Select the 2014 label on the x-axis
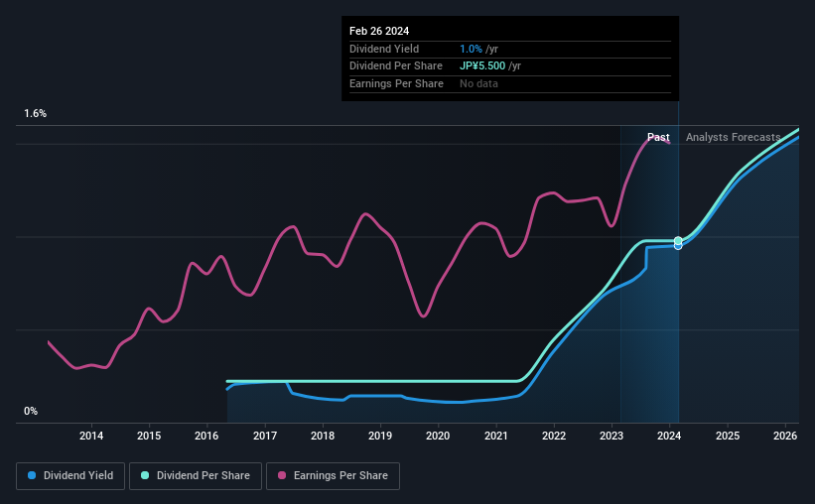 pos(91,436)
